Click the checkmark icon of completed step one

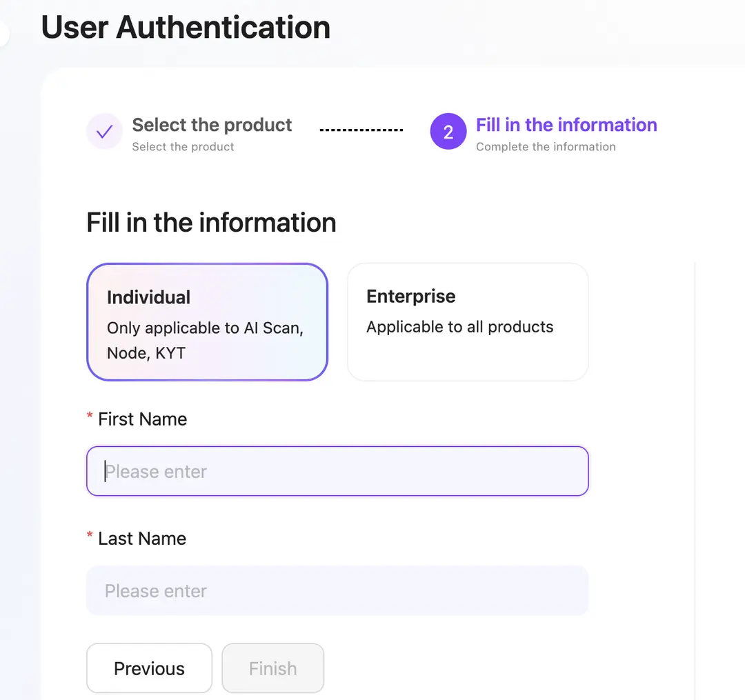[x=105, y=132]
